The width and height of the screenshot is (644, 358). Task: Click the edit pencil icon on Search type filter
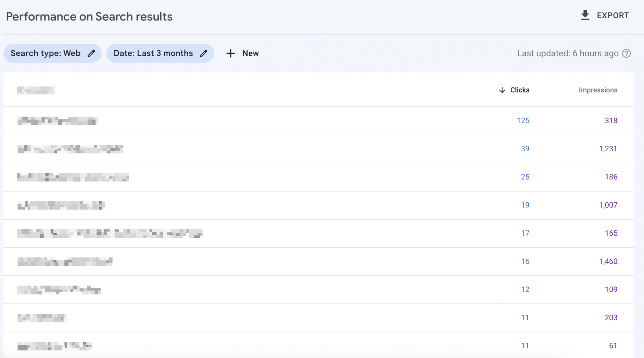tap(91, 53)
